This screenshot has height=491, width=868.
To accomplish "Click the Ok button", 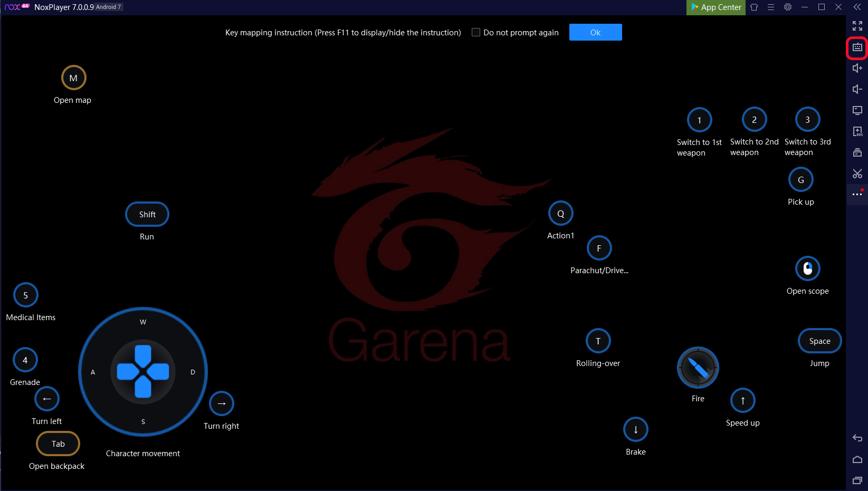I will pyautogui.click(x=595, y=32).
